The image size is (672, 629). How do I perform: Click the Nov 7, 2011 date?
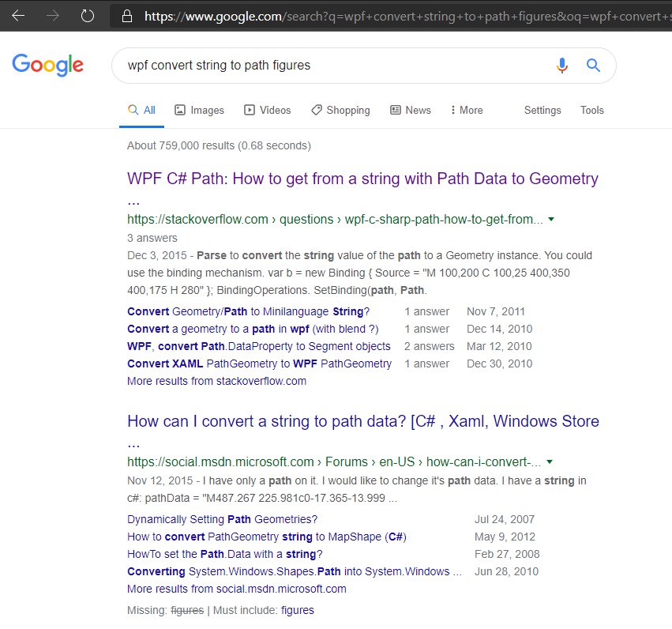496,311
